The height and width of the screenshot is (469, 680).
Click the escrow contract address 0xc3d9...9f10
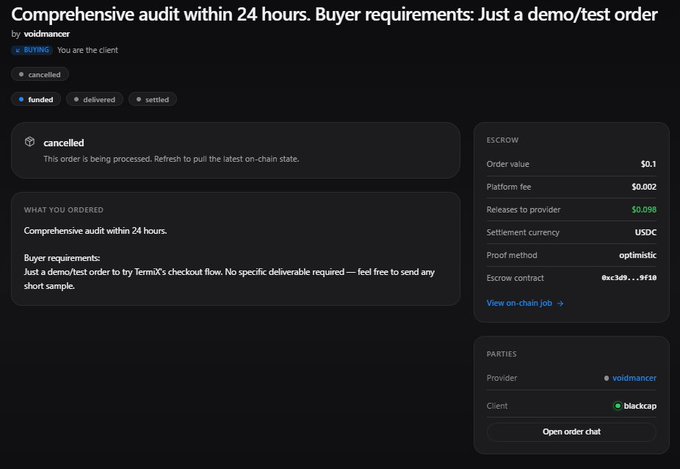[x=629, y=278]
